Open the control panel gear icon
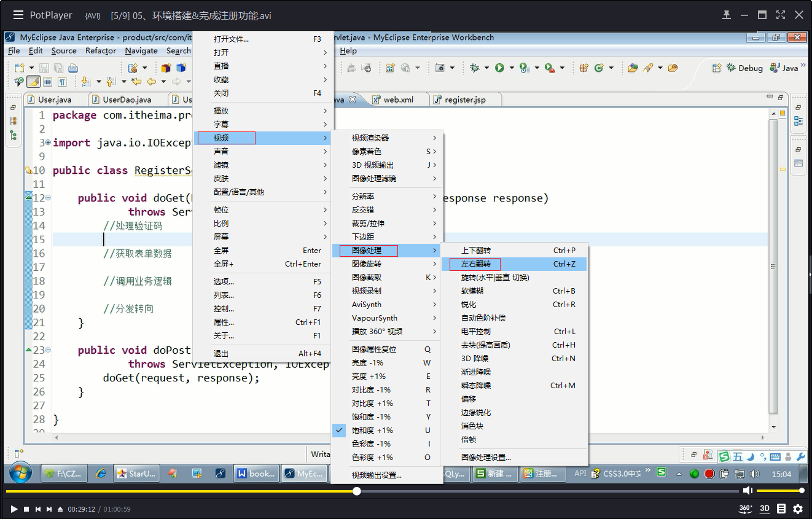 [798, 509]
